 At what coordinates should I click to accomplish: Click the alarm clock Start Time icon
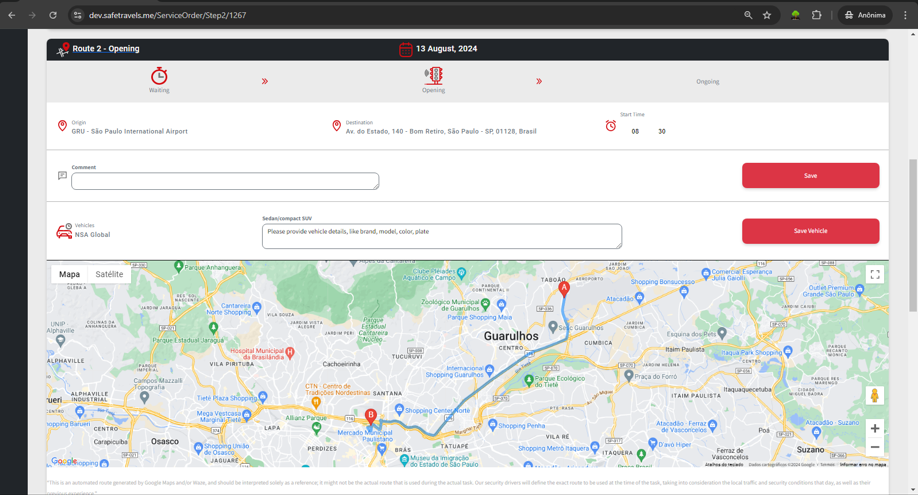click(x=610, y=126)
